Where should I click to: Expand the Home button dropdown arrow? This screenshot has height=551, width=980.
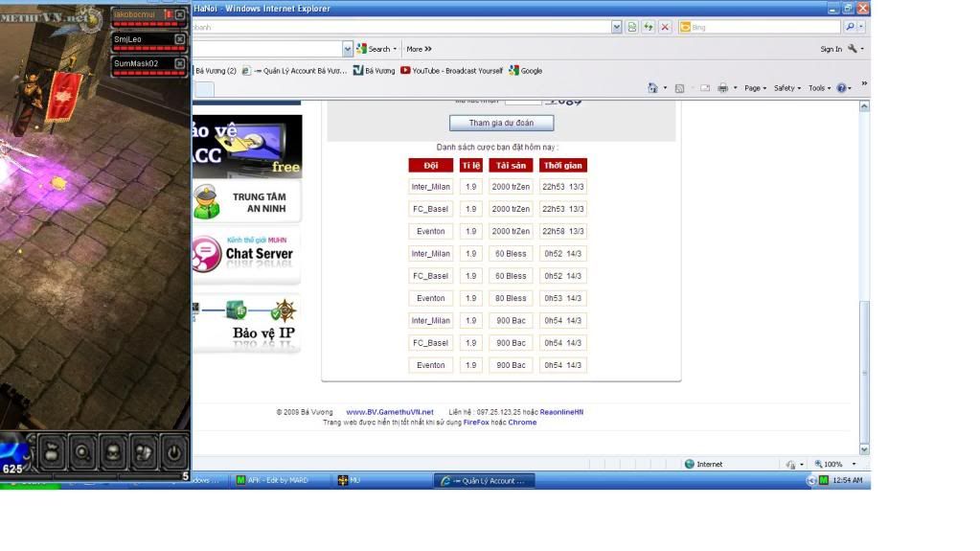point(665,88)
